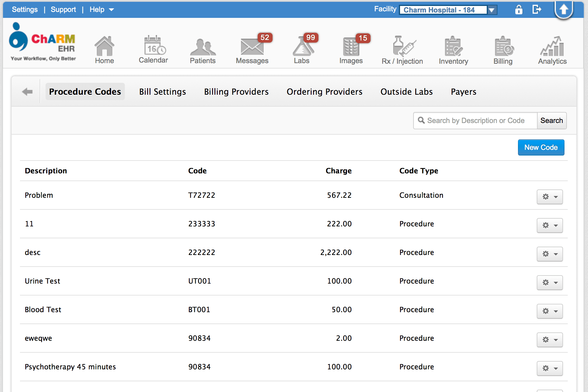Image resolution: width=588 pixels, height=392 pixels.
Task: Click the logout icon in top bar
Action: (x=536, y=10)
